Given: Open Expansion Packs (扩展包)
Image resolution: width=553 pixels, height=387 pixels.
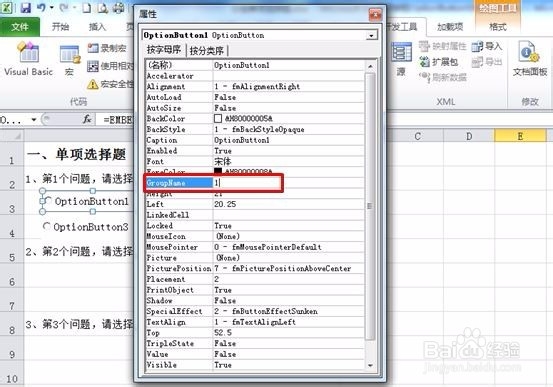Looking at the screenshot, I should click(x=439, y=62).
